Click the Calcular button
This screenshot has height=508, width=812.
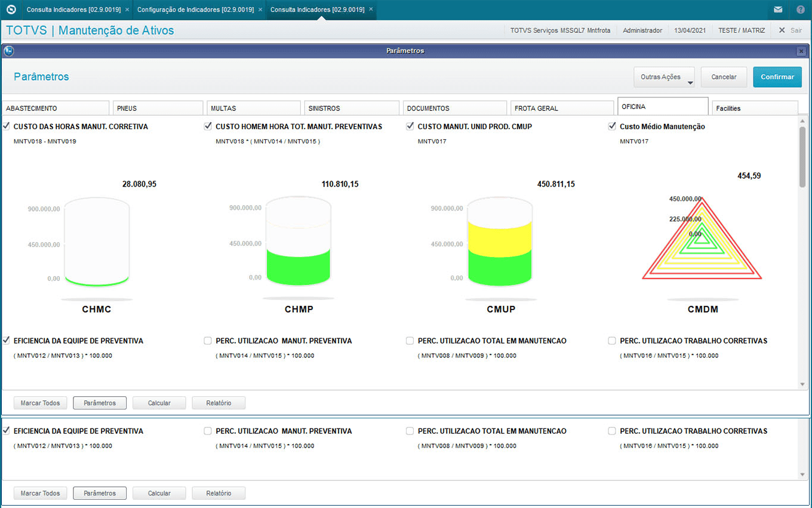coord(159,403)
